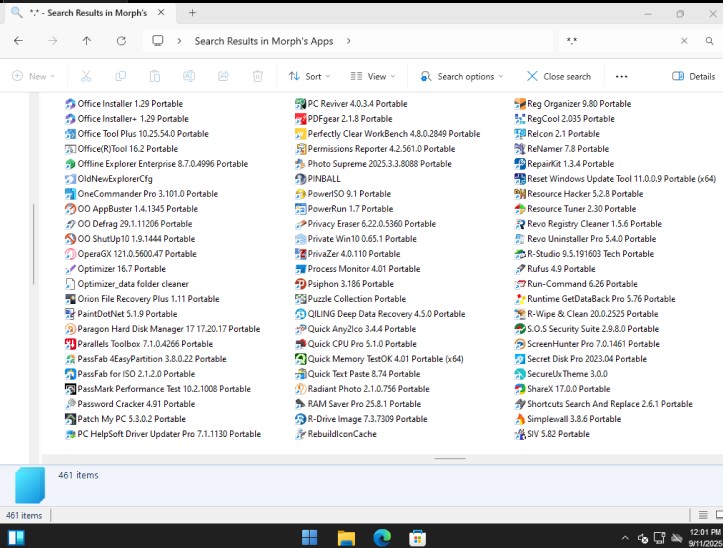The image size is (723, 548).
Task: Click the Back navigation arrow
Action: (18, 41)
